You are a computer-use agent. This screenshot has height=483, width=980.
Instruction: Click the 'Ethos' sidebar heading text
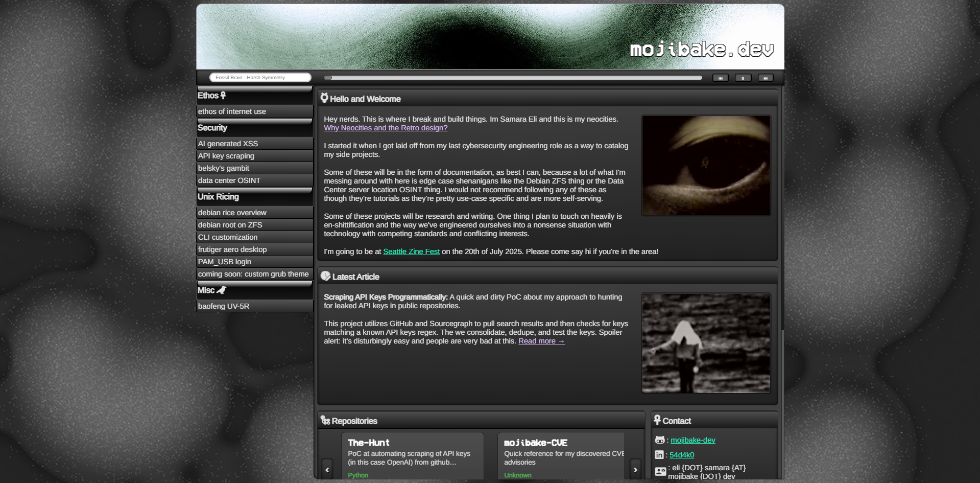[x=208, y=96]
